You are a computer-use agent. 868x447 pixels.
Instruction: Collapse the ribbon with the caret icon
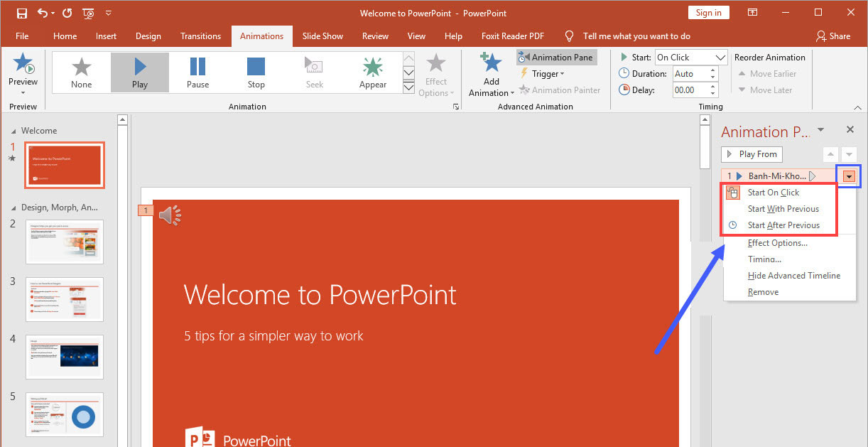pos(857,107)
